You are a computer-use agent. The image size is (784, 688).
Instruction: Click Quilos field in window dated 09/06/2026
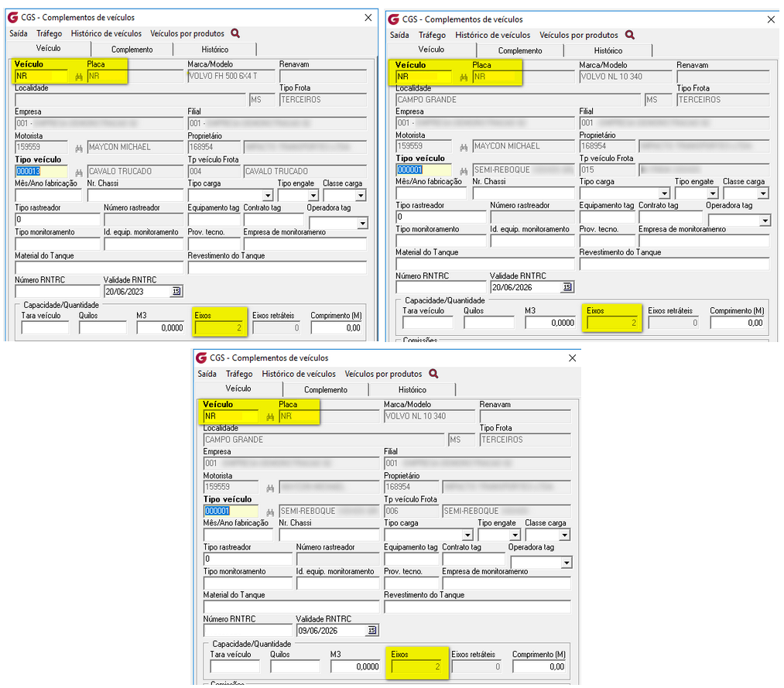pyautogui.click(x=295, y=666)
